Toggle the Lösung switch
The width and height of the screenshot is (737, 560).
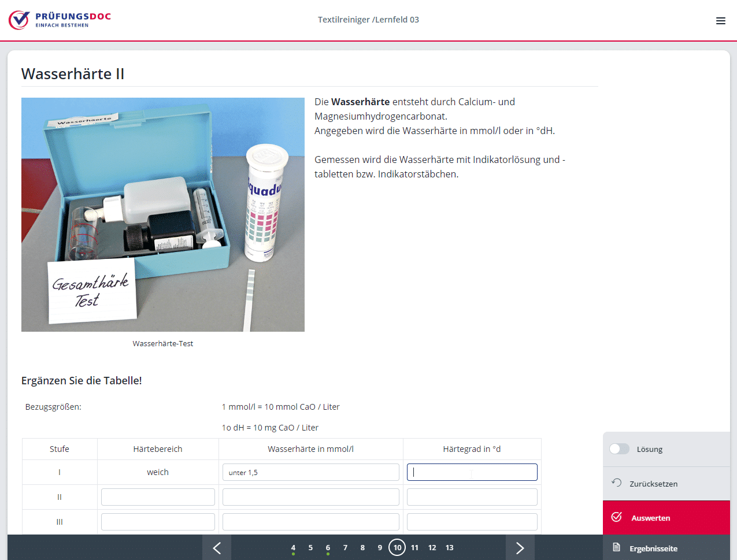[x=619, y=449]
